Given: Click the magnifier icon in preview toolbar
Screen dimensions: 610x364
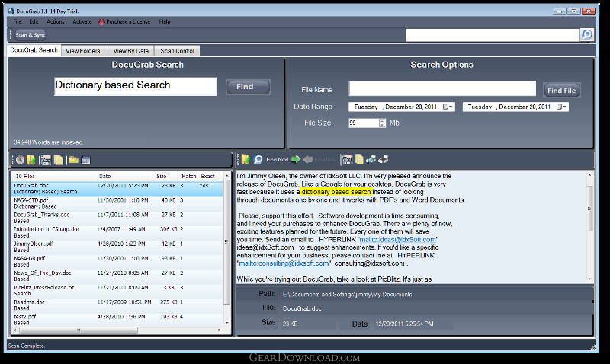Looking at the screenshot, I should pyautogui.click(x=258, y=159).
